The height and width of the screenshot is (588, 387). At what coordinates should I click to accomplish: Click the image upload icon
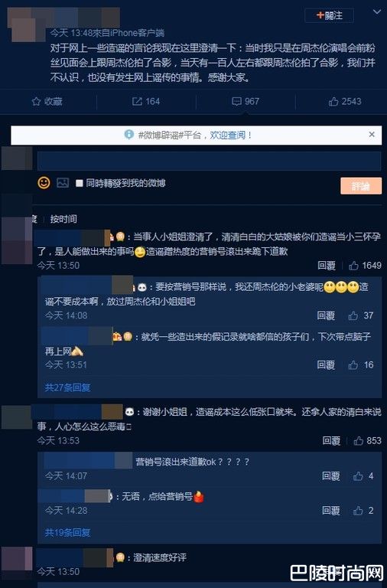tap(63, 183)
